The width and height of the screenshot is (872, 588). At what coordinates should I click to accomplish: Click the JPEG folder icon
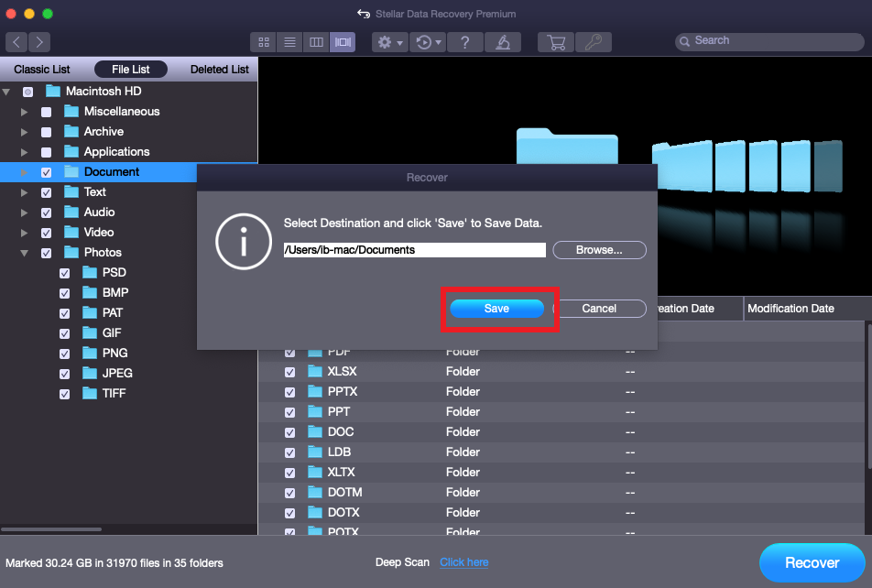(x=90, y=373)
